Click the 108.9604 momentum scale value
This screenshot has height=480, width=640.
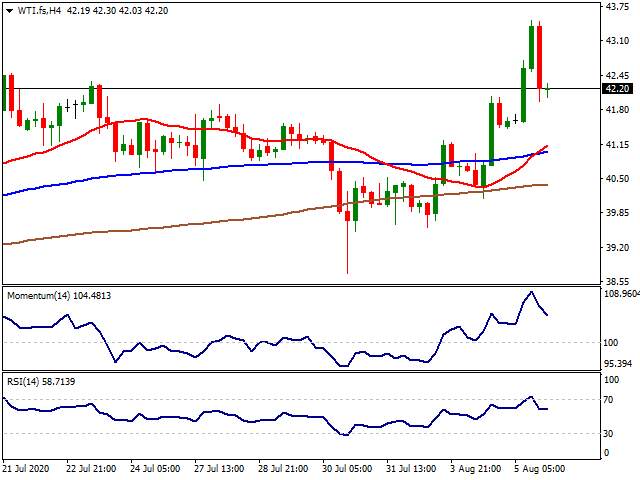[622, 293]
